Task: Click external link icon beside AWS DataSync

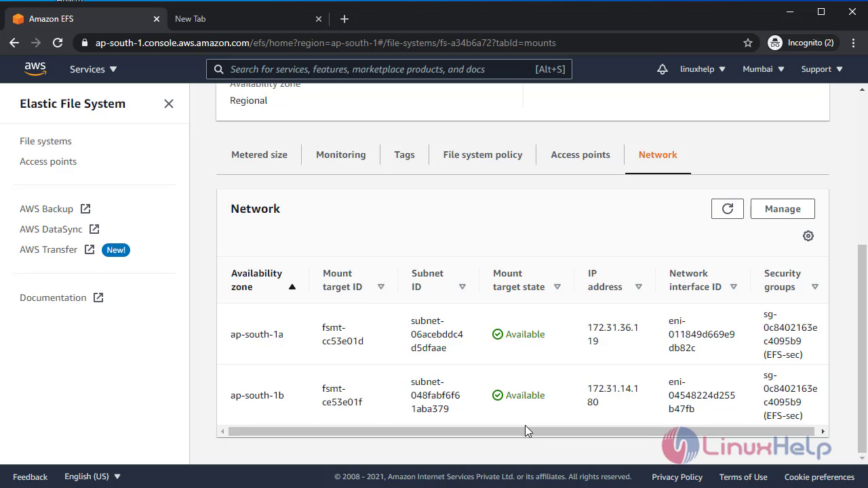Action: pyautogui.click(x=94, y=229)
